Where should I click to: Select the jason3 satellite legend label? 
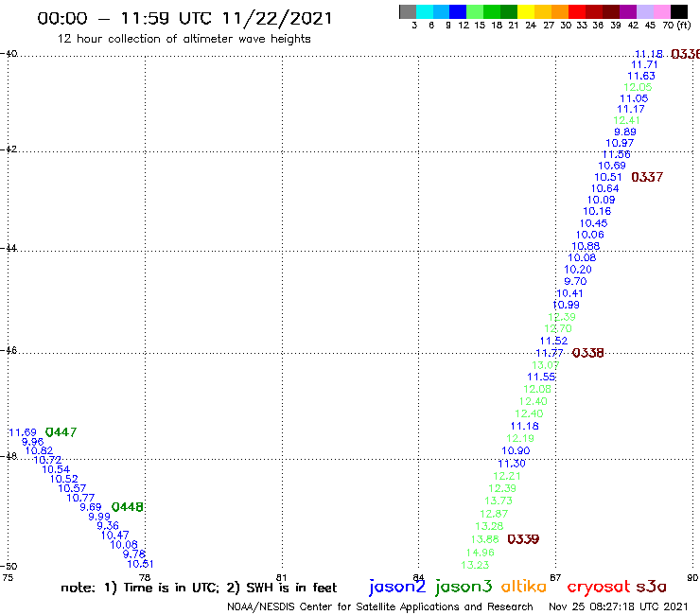click(464, 587)
